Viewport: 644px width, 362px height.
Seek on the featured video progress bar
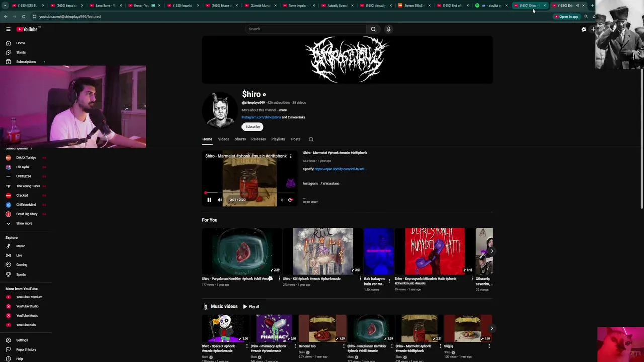[250, 193]
